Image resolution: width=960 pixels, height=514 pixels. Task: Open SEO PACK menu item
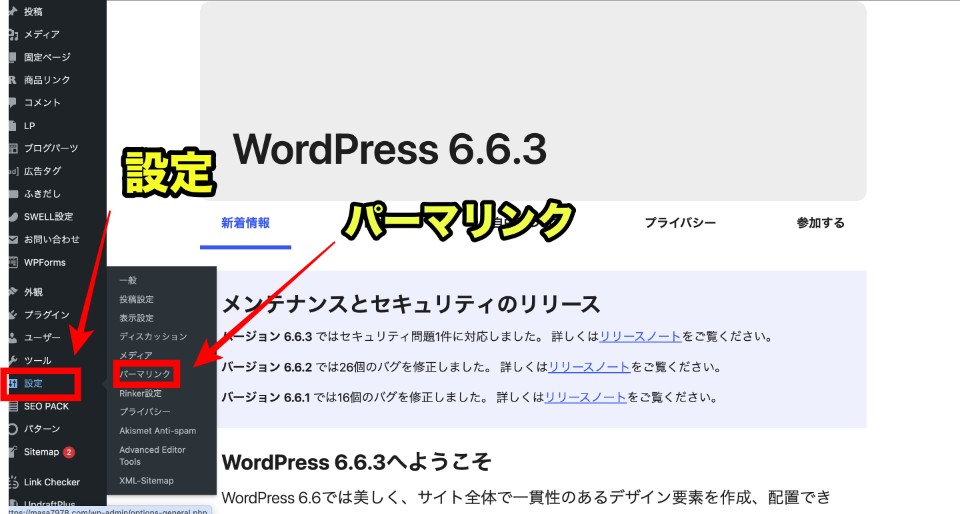click(x=47, y=406)
